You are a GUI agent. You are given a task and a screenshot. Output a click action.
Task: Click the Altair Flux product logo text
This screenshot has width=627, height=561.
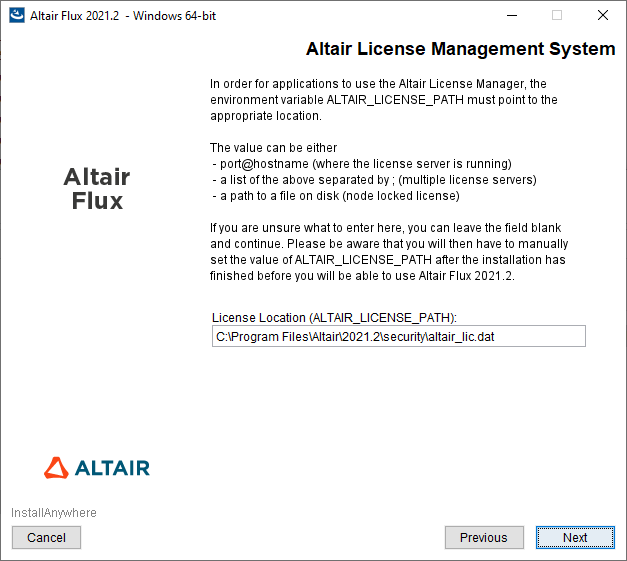(97, 188)
